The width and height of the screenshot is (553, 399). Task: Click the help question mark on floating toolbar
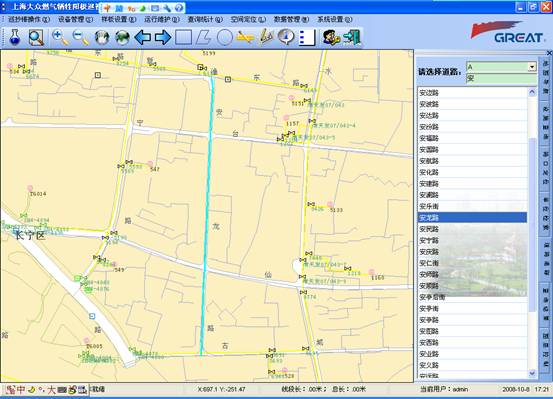pyautogui.click(x=179, y=8)
